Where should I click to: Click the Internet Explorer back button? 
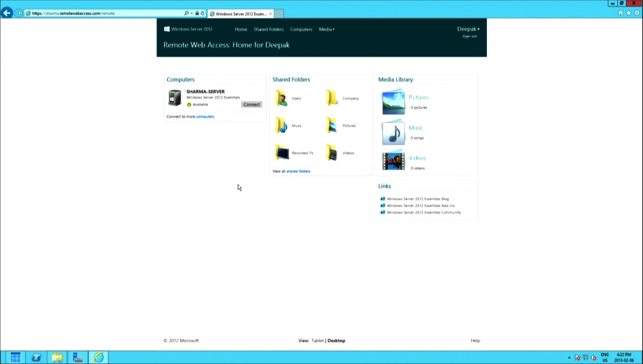click(x=7, y=13)
